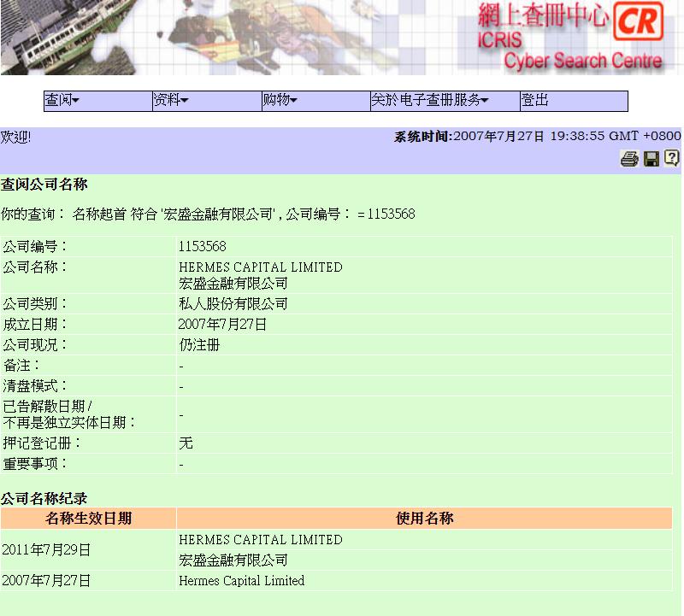Click the 使用名称 column header
The width and height of the screenshot is (684, 616).
(x=424, y=519)
